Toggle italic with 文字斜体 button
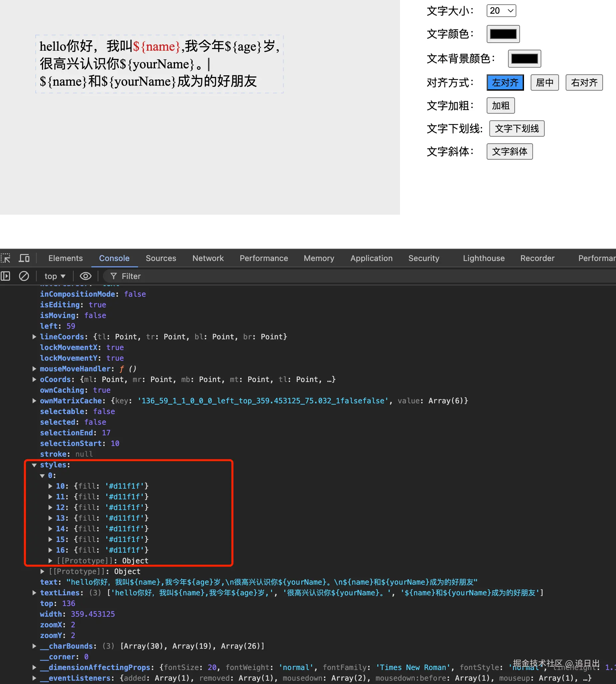Image resolution: width=616 pixels, height=684 pixels. click(510, 151)
